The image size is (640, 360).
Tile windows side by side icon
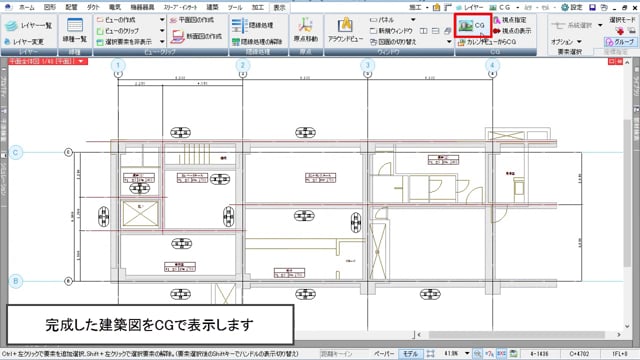pos(424,31)
